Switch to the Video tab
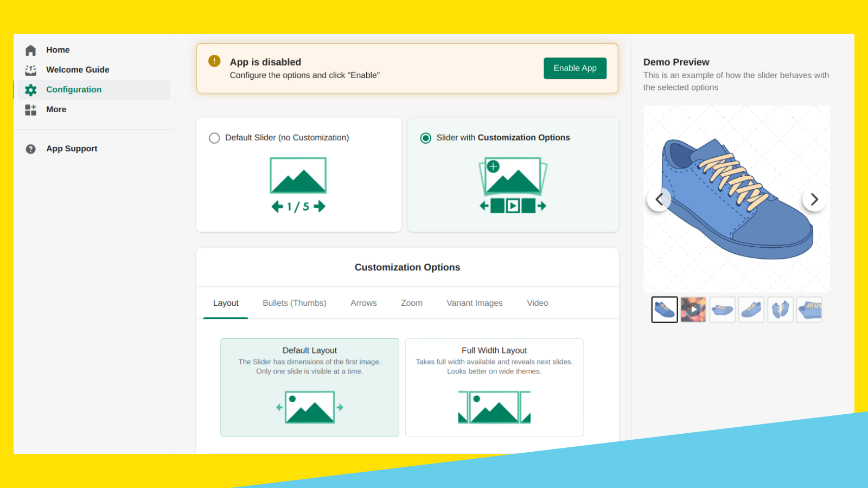868x488 pixels. pos(537,303)
